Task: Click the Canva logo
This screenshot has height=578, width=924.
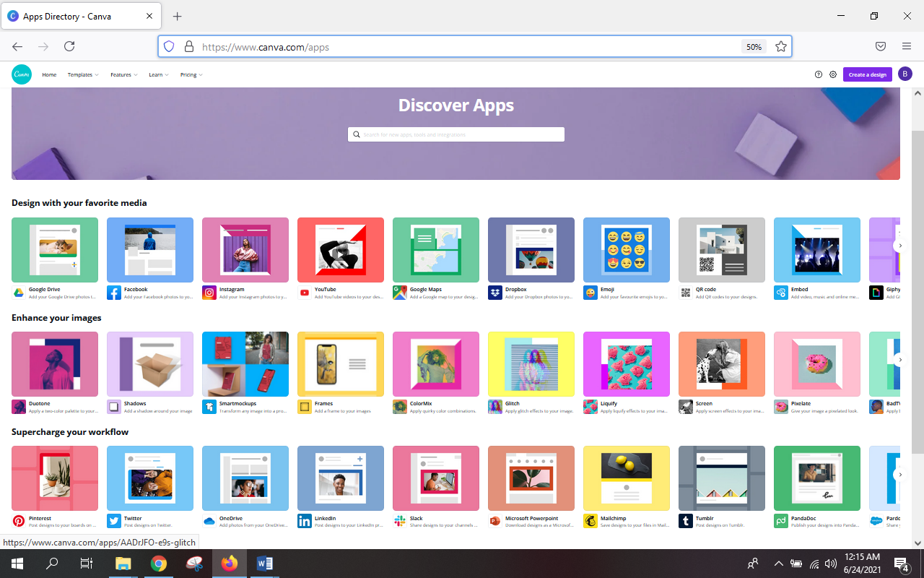Action: 22,74
